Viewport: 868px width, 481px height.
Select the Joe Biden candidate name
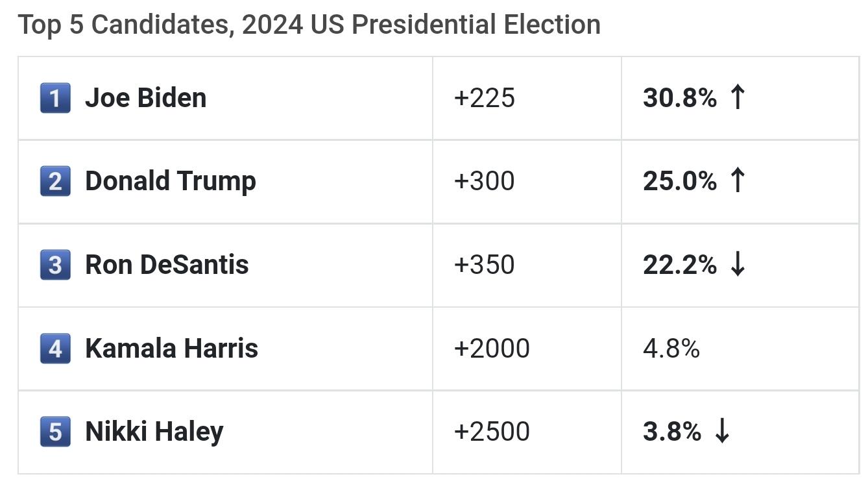[146, 98]
